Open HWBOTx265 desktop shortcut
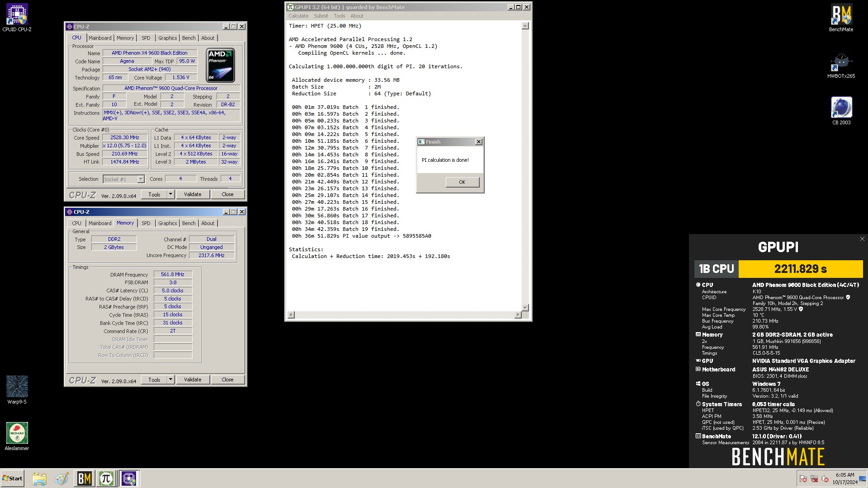 [x=841, y=66]
